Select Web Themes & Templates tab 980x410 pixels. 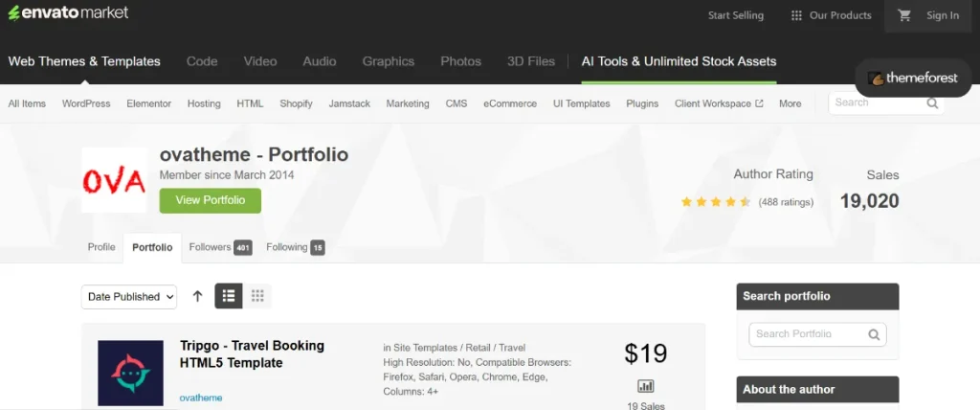pos(84,61)
